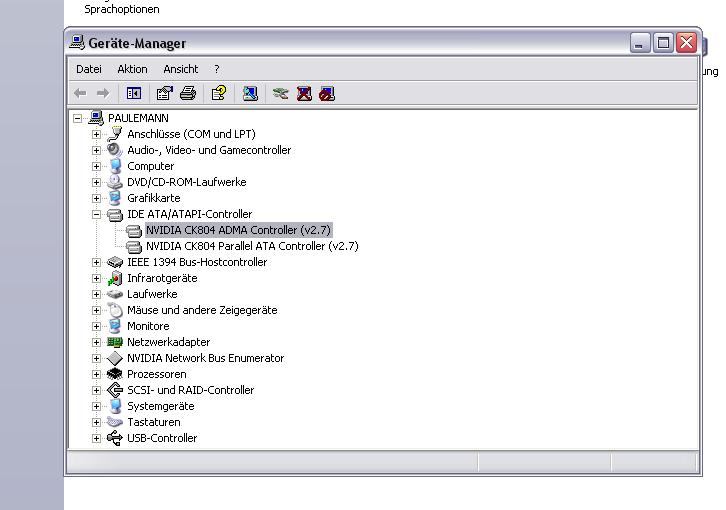726x510 pixels.
Task: Click the Forward arrow toolbar icon
Action: point(103,94)
